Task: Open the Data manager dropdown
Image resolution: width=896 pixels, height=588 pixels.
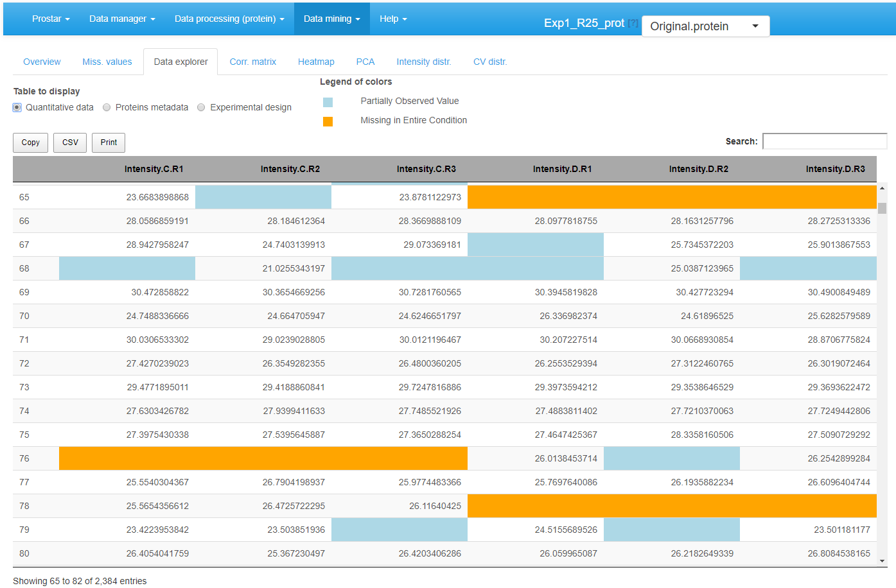Action: click(x=122, y=19)
